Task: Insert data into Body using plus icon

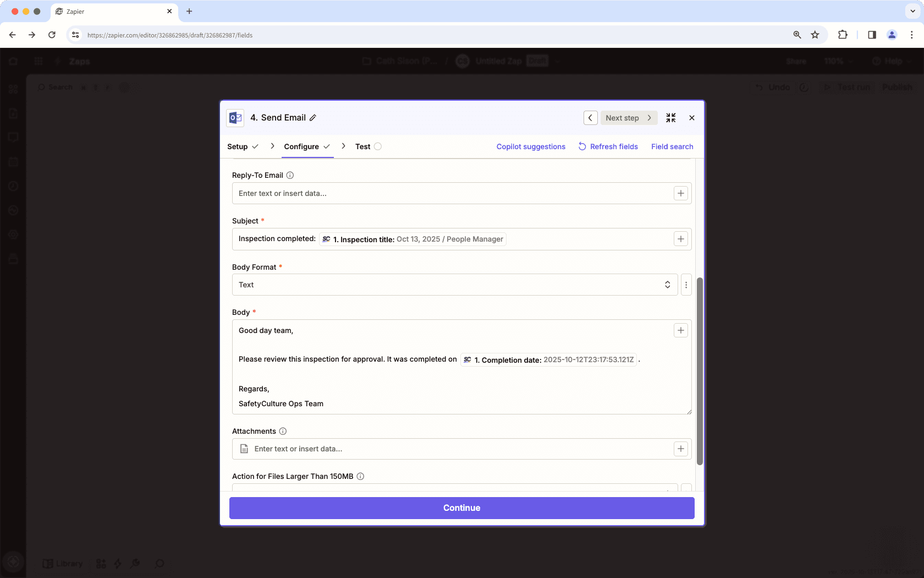Action: (x=680, y=330)
